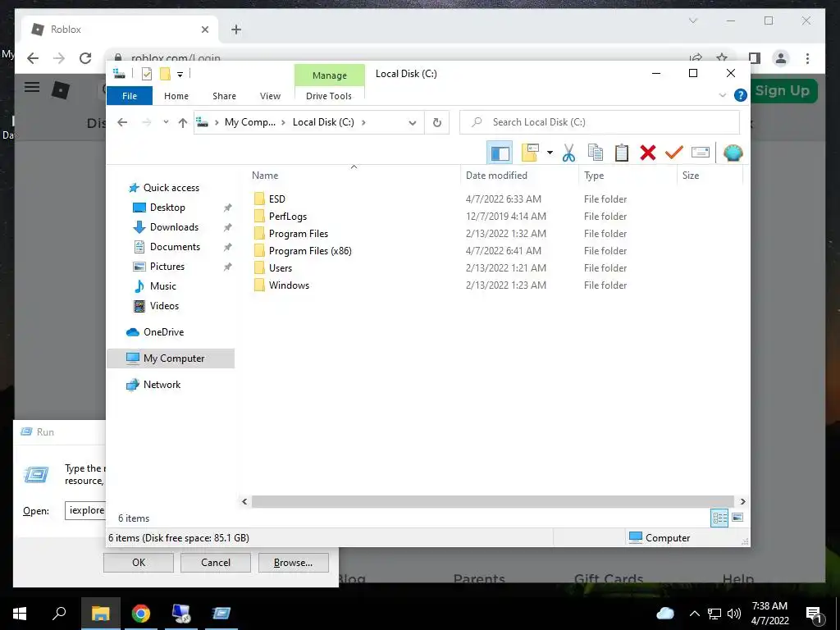
Task: Click the Search Local Disk (C:) box
Action: coord(600,122)
